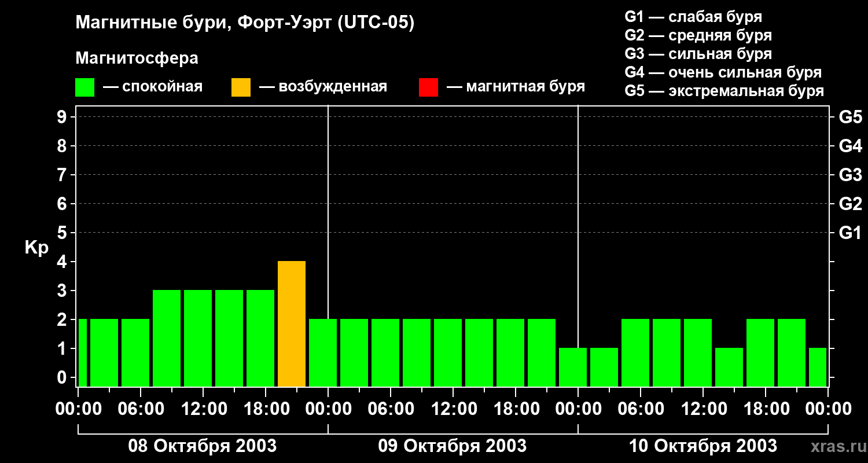Click the red magnetic storm legend swatch
Viewport: 868px width, 463px height.
[x=428, y=87]
